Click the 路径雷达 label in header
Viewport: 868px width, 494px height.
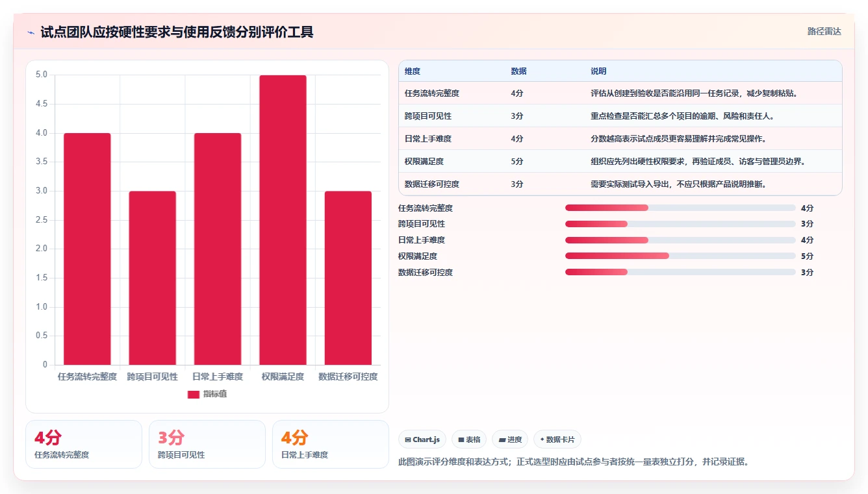tap(824, 31)
